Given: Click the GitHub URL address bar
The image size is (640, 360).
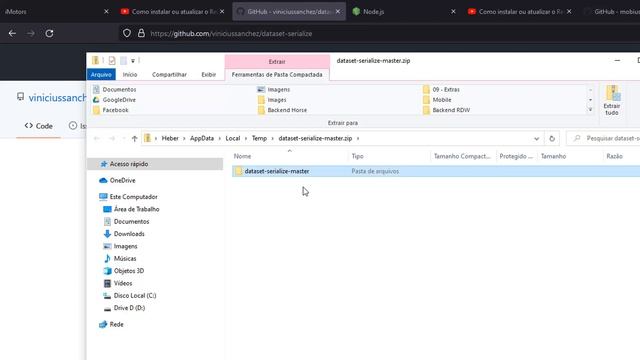Looking at the screenshot, I should (231, 34).
